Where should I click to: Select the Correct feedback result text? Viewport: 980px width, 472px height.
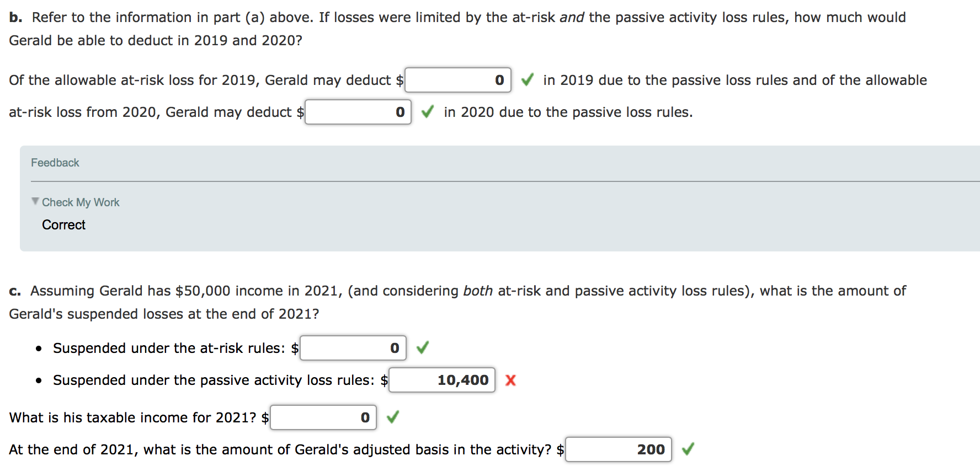63,224
